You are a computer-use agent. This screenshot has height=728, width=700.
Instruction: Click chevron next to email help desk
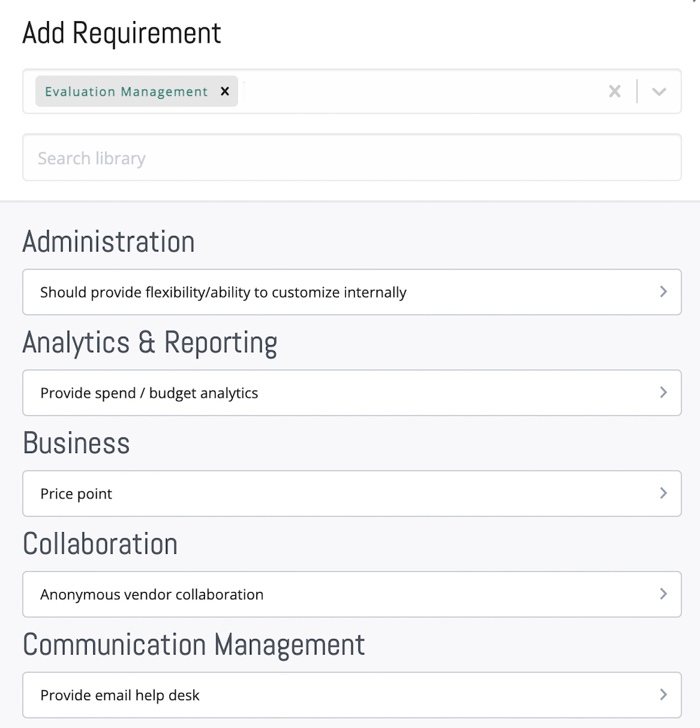point(664,695)
